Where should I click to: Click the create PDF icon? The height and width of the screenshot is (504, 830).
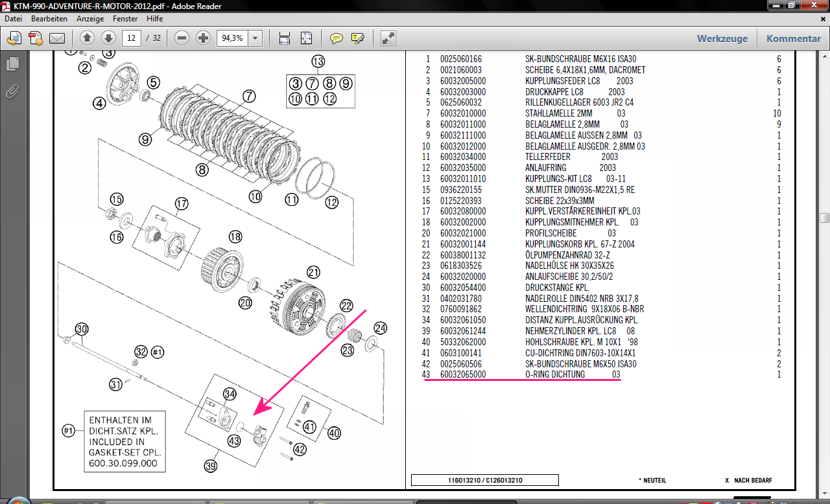click(35, 38)
